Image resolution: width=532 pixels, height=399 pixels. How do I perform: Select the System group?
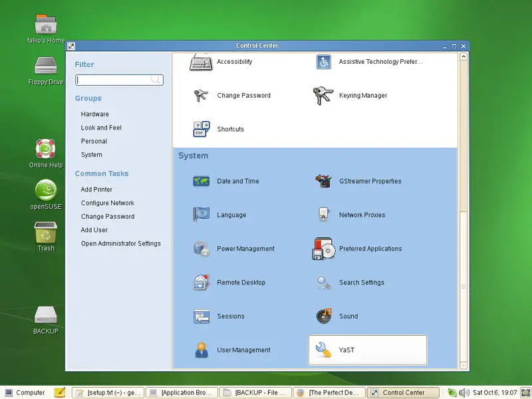coord(92,155)
